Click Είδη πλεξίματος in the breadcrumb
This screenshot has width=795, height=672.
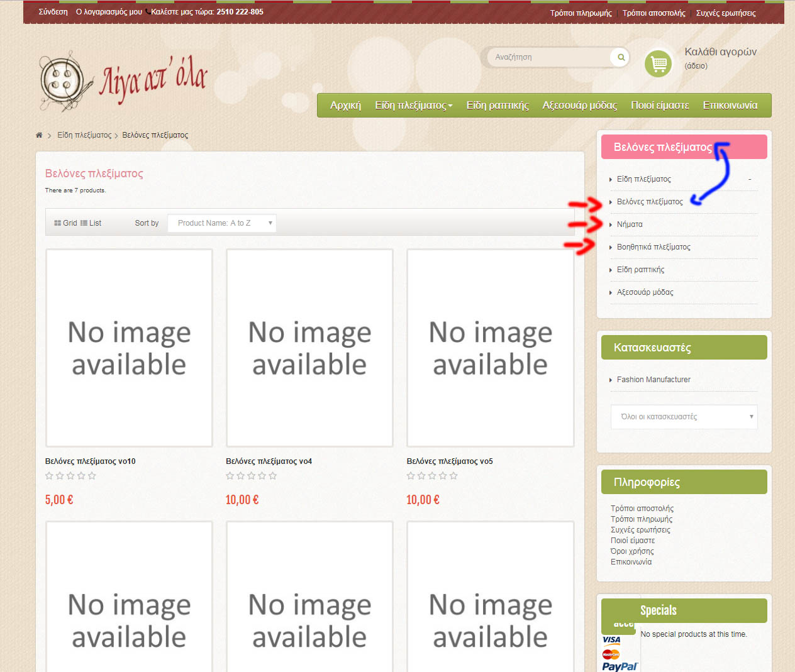(x=84, y=135)
